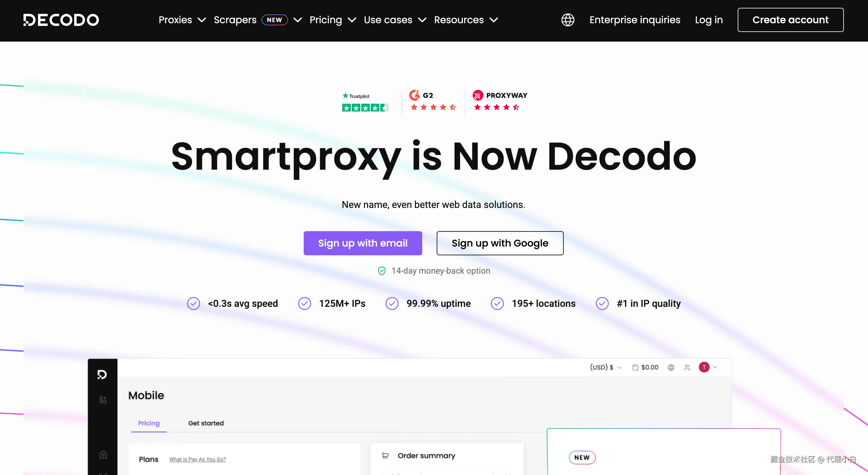
Task: Click the checkmark beside 99.99% uptime
Action: tap(392, 304)
